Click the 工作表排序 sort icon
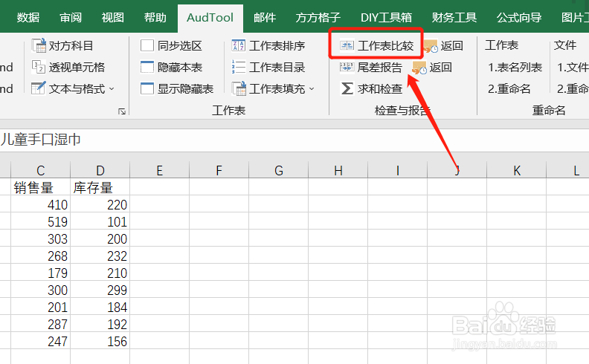This screenshot has height=364, width=589. click(239, 46)
